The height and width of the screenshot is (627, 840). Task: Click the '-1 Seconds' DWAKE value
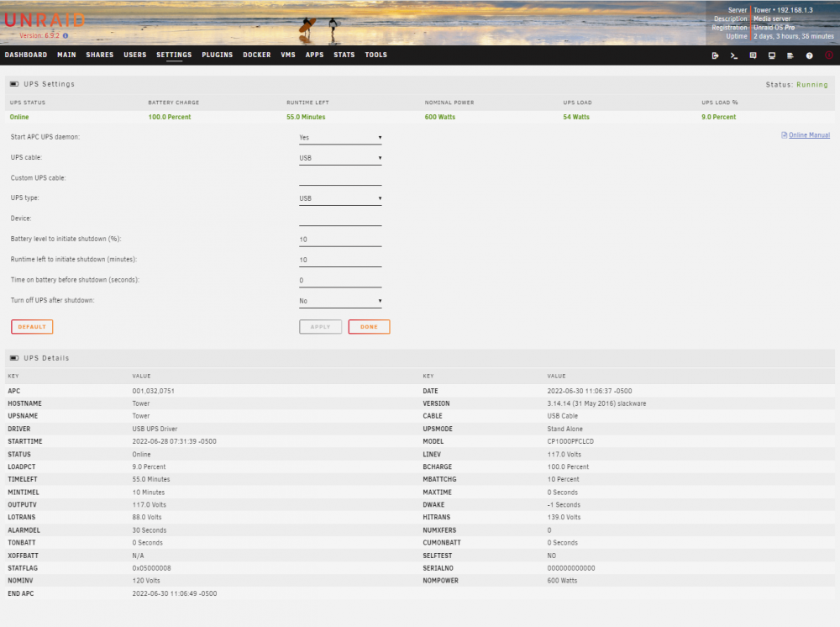click(564, 505)
